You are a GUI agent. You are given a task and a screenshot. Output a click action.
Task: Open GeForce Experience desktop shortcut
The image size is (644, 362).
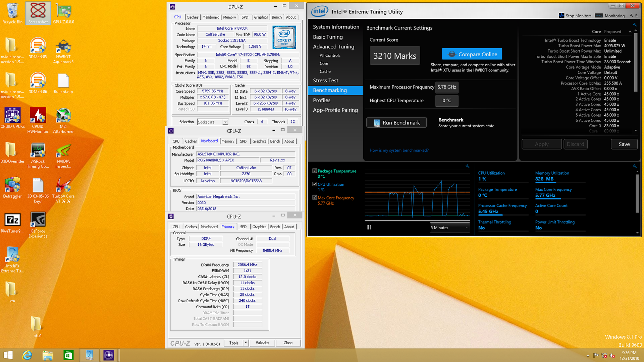(38, 225)
